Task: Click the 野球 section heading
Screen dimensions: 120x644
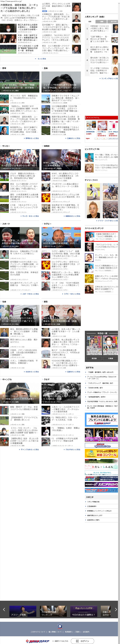Action: click(x=4, y=68)
